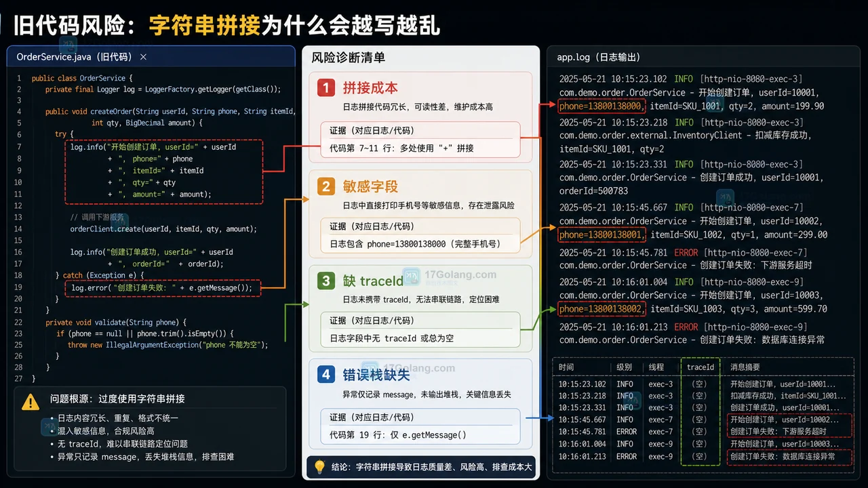Click ERROR cell in table's exec-9 row
The width and height of the screenshot is (868, 488).
point(627,456)
